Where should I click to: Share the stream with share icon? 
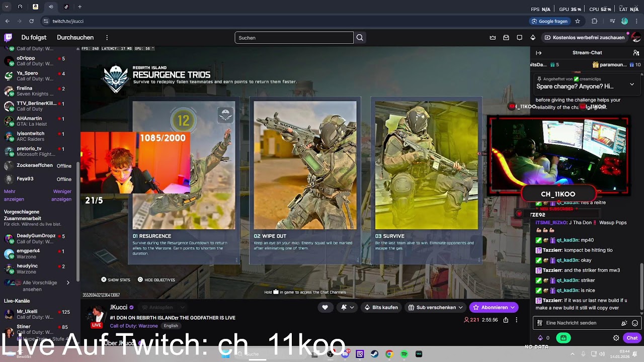pyautogui.click(x=506, y=320)
